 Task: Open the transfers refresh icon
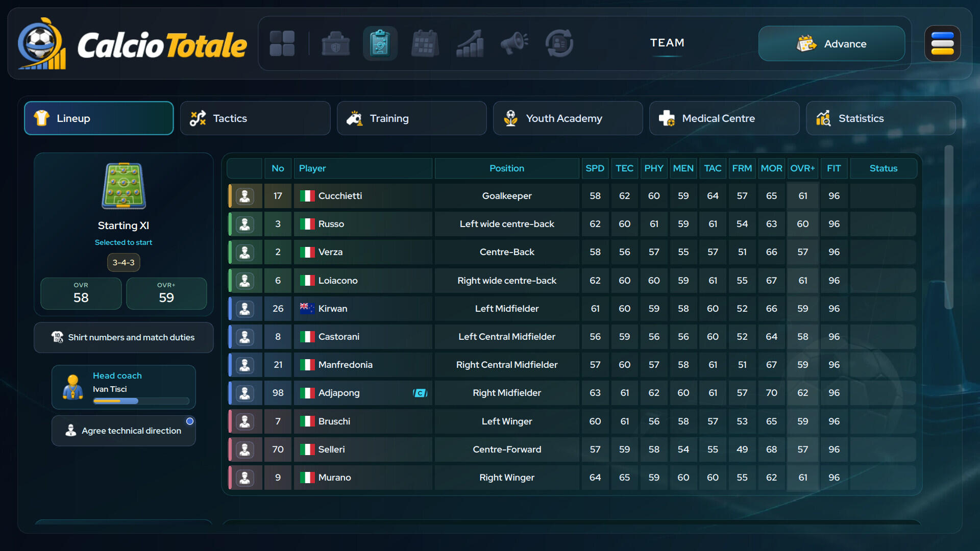[559, 43]
